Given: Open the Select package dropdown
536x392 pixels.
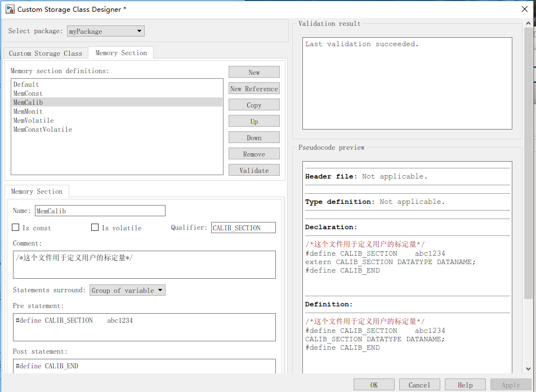Looking at the screenshot, I should [x=106, y=31].
